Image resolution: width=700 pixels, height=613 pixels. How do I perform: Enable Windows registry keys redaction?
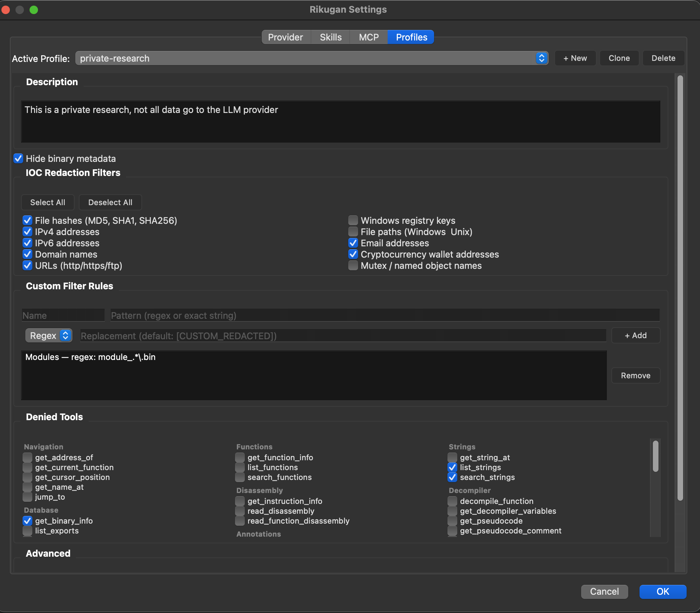pos(353,220)
